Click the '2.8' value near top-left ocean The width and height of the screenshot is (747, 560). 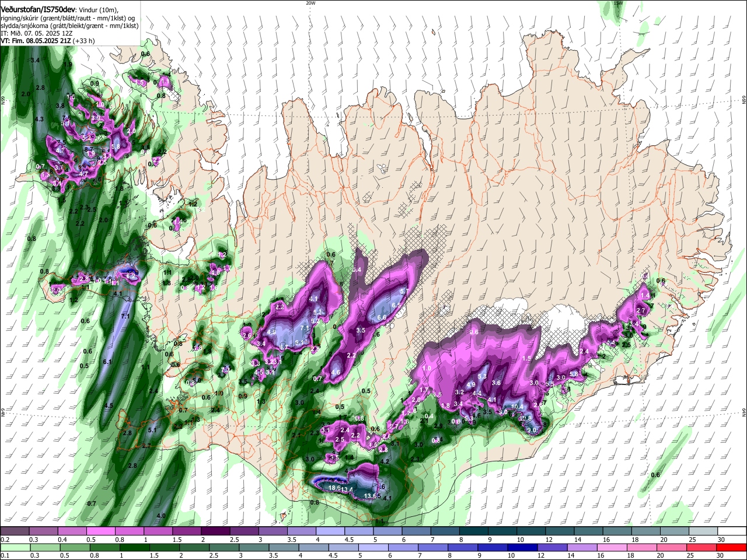(40, 87)
